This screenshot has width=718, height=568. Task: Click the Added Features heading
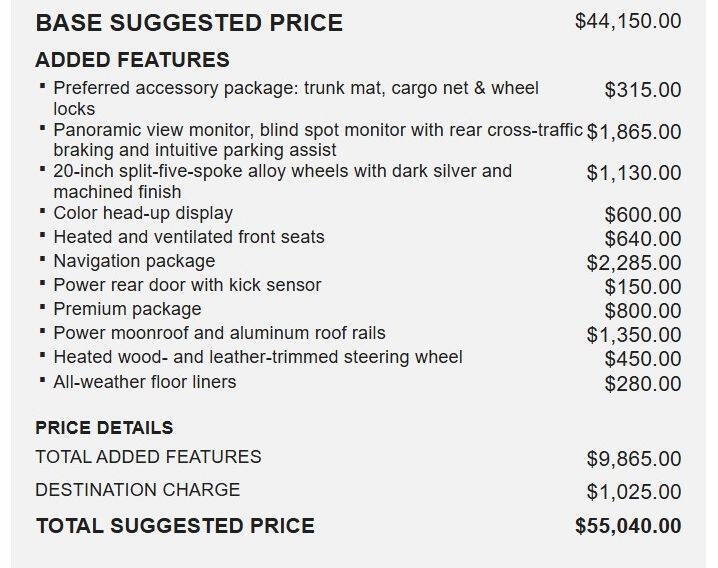(x=132, y=60)
